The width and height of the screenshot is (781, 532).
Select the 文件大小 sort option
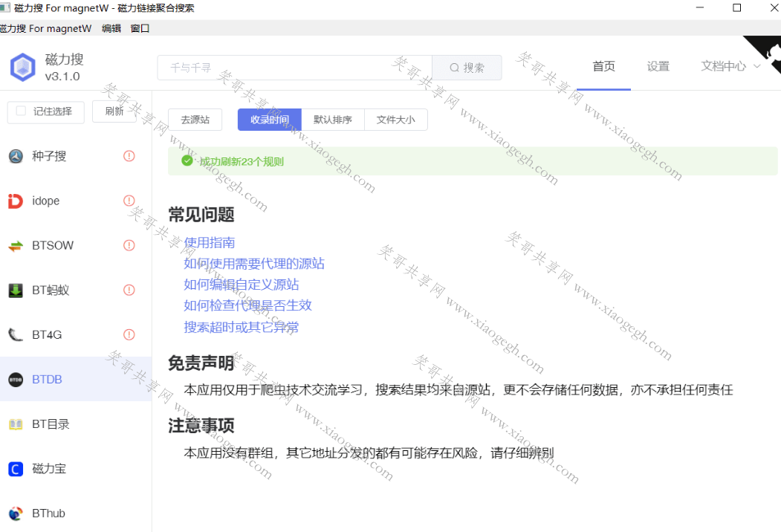point(396,120)
